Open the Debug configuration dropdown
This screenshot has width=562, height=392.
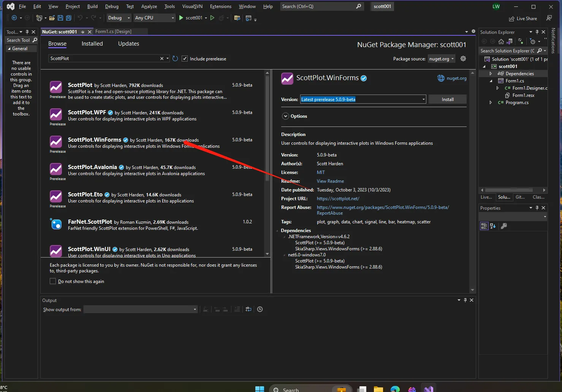click(119, 18)
